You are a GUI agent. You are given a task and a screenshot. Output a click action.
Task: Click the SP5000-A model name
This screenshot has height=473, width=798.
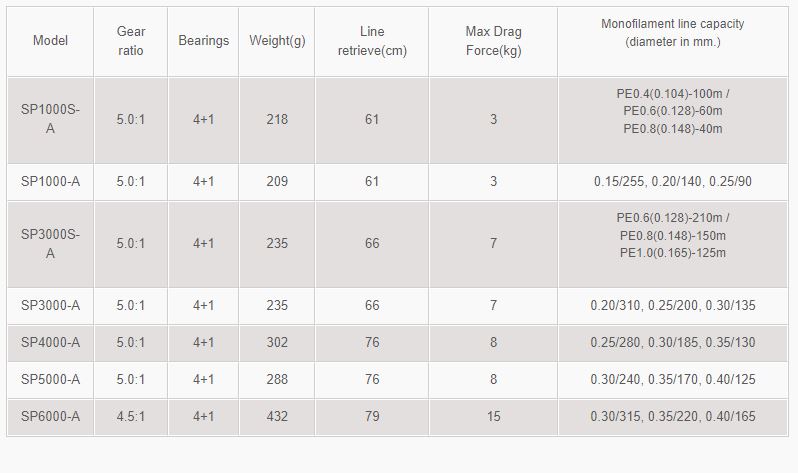(50, 380)
